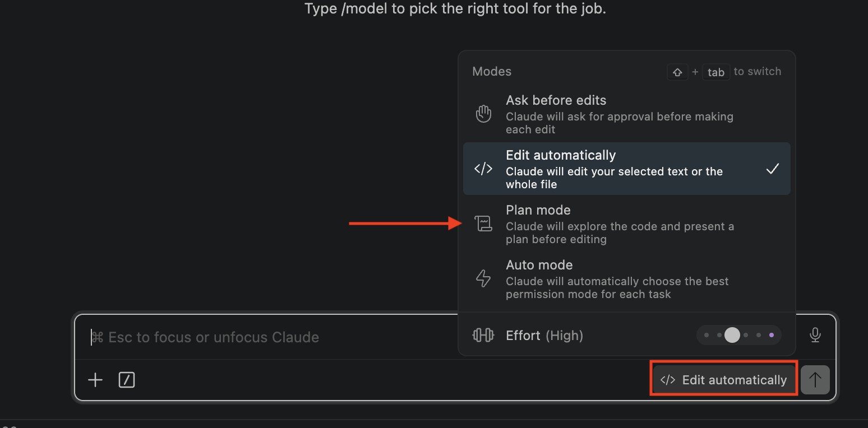Click the Auto mode description text
The image size is (868, 428).
[x=617, y=288]
